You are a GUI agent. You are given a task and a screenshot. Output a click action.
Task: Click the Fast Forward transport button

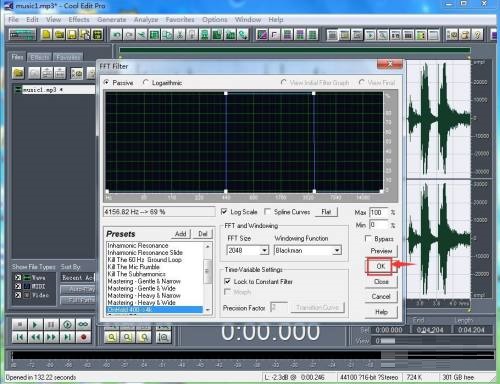(x=51, y=337)
